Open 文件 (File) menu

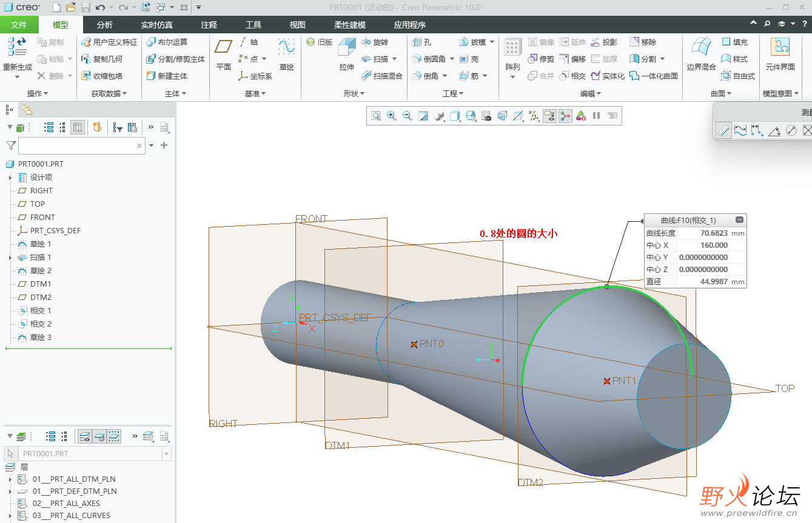point(19,25)
